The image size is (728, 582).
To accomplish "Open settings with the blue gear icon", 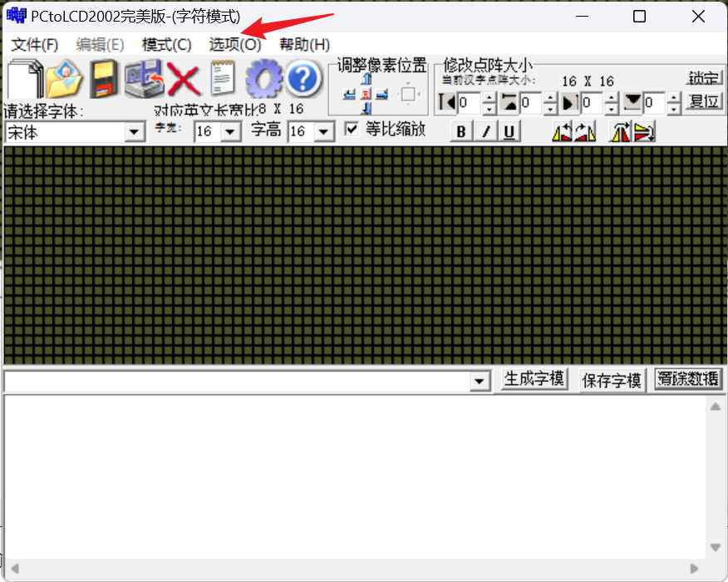I will pos(263,79).
